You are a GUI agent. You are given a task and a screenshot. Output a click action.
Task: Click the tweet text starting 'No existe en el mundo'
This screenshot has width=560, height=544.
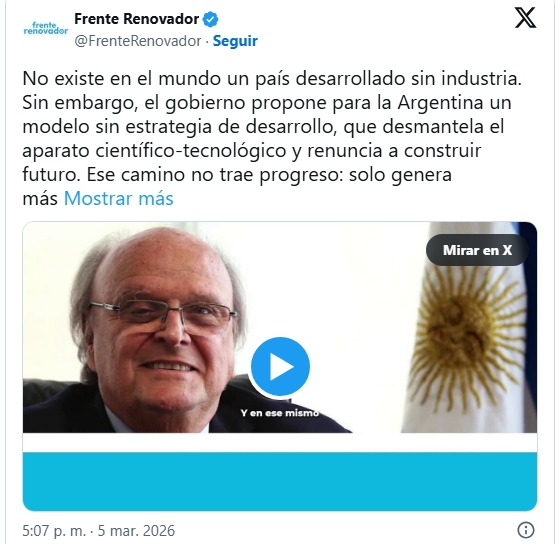point(272,138)
